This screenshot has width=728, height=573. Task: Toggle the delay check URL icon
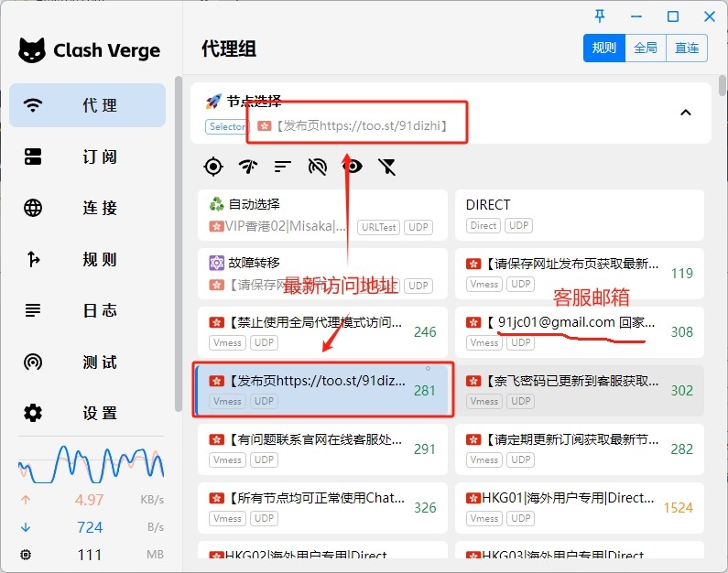(x=318, y=167)
